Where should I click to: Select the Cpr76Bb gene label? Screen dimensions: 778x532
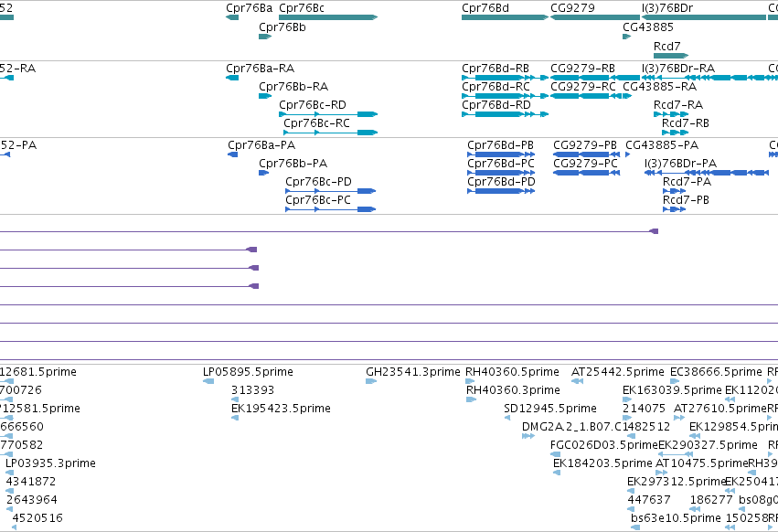coord(282,27)
